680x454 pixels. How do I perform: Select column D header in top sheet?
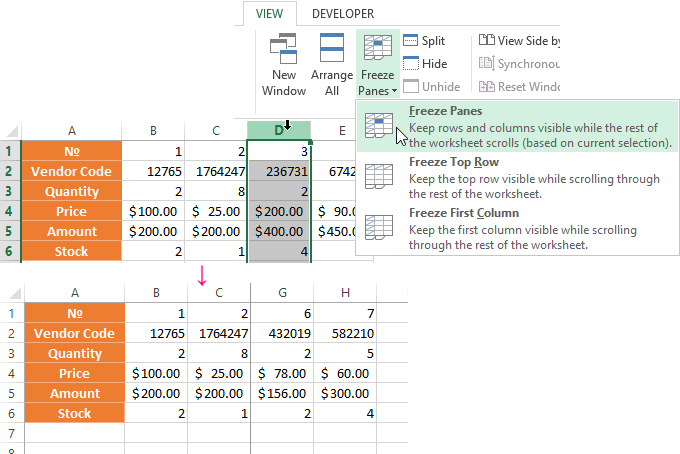(278, 131)
